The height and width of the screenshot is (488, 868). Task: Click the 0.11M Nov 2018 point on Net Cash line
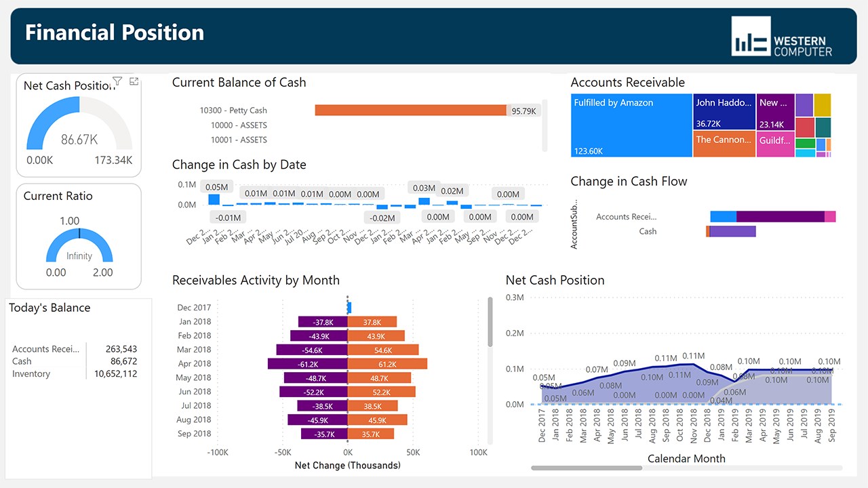pyautogui.click(x=694, y=364)
